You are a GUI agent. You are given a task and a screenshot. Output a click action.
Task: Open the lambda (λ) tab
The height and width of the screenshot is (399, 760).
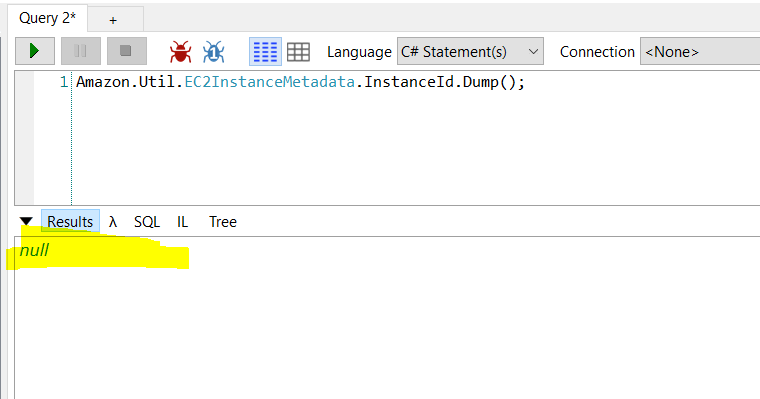[113, 222]
